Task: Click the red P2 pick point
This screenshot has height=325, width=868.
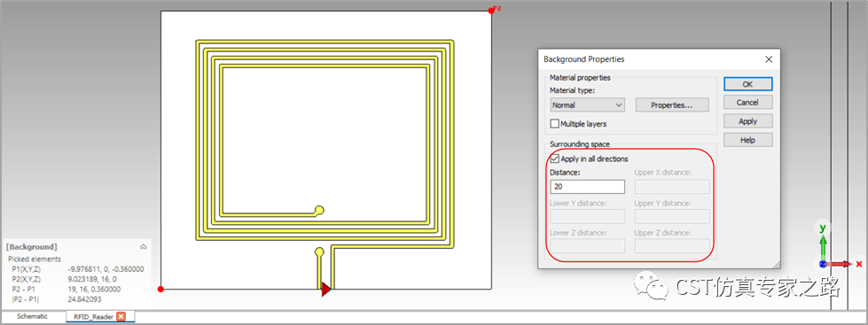Action: pos(491,11)
